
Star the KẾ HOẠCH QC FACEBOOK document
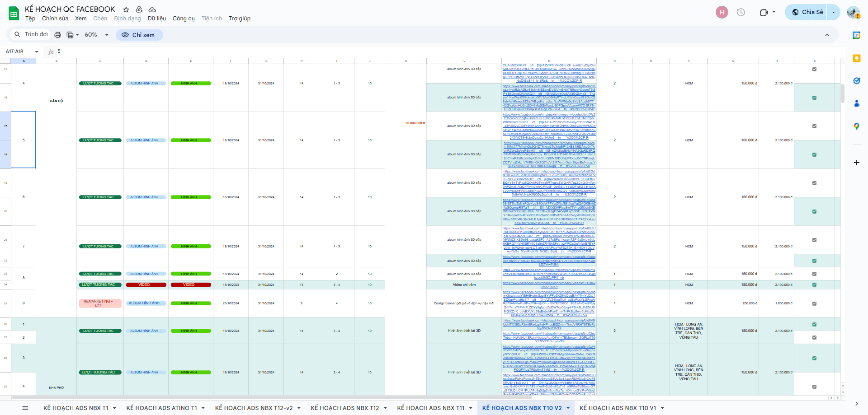pyautogui.click(x=126, y=9)
